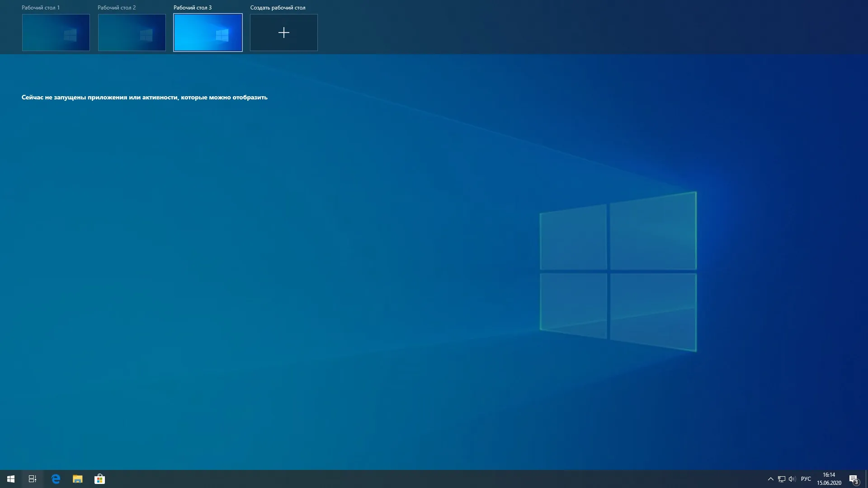Switch to Рабочий стол 2 thumbnail
The image size is (868, 488).
click(132, 33)
